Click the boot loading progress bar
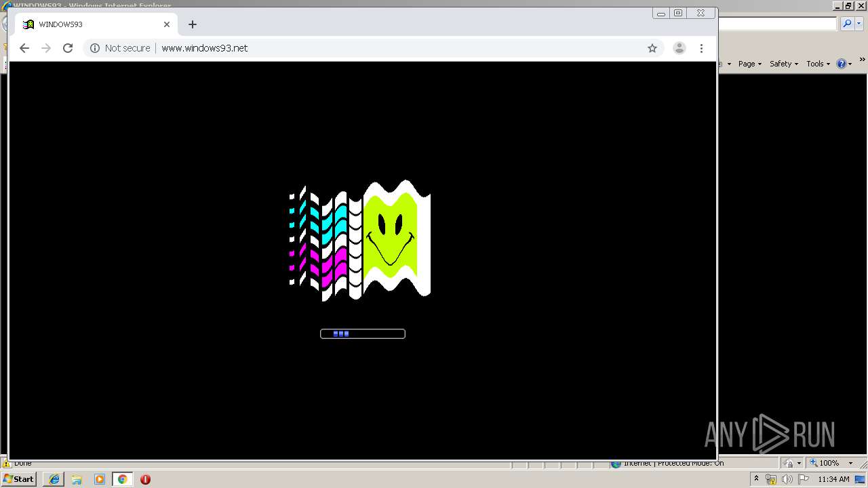 coord(363,333)
